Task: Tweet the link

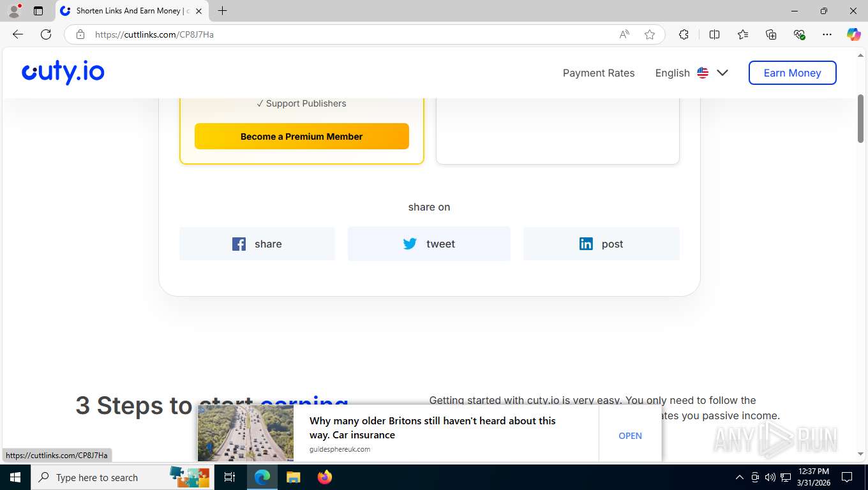Action: (x=429, y=244)
